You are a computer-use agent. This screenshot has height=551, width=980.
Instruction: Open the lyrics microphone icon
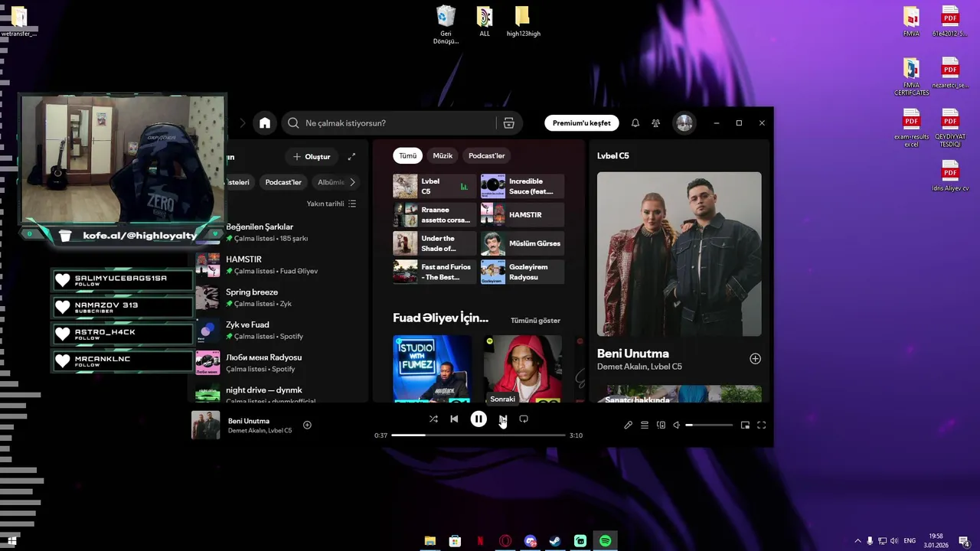628,425
